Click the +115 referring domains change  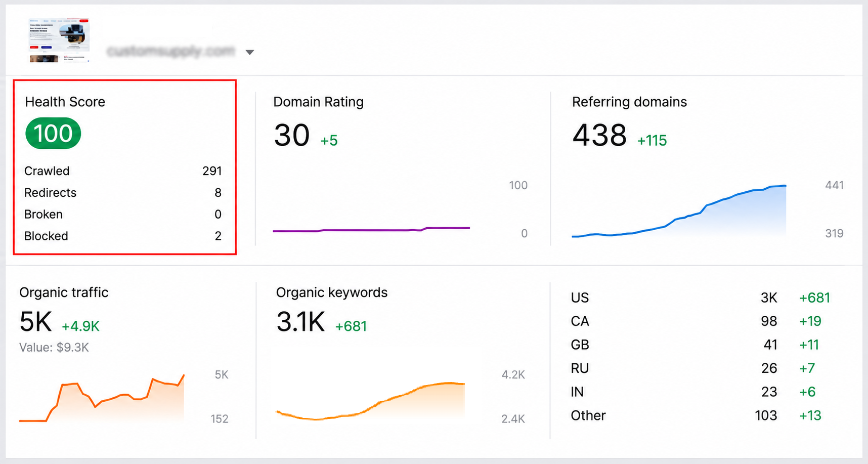pos(652,140)
